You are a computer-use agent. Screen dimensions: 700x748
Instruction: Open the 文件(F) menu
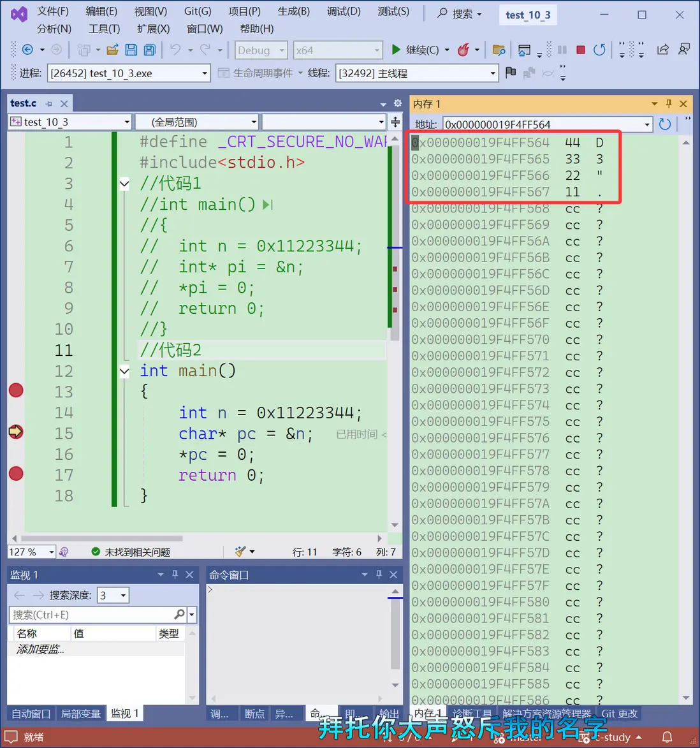pyautogui.click(x=53, y=11)
